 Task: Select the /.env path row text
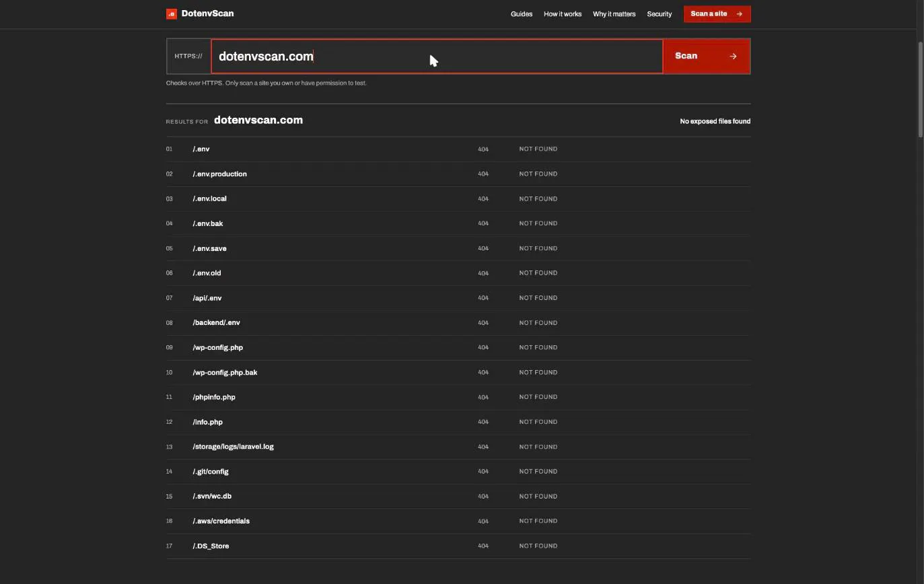[201, 149]
